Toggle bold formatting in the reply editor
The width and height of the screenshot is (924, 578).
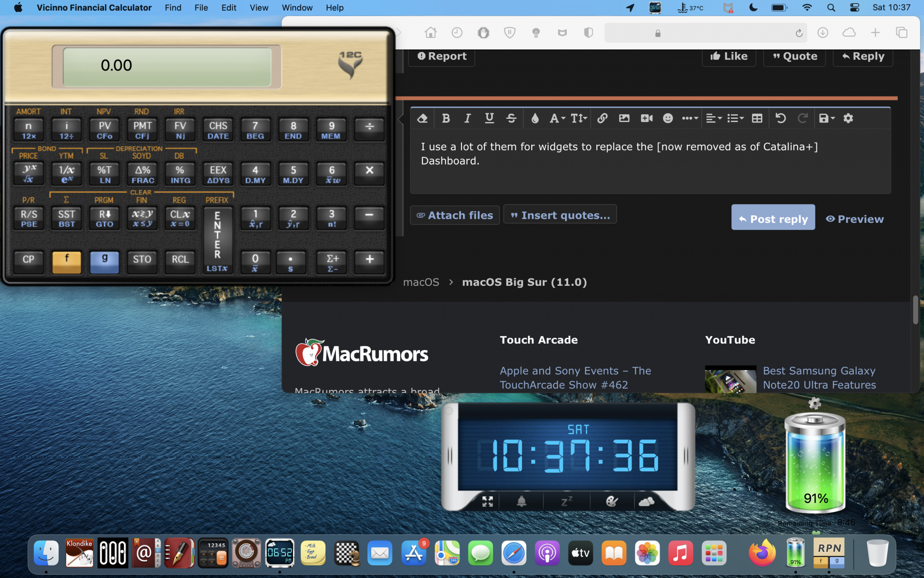(x=446, y=118)
